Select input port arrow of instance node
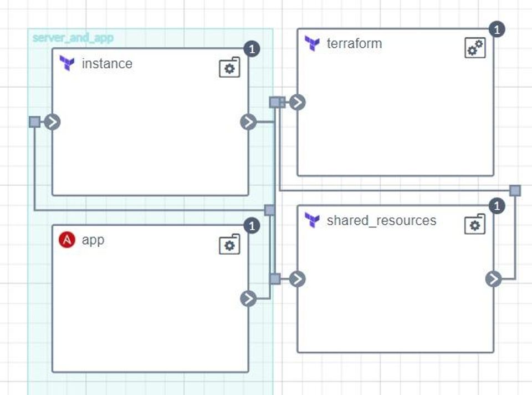532x395 pixels. (53, 122)
